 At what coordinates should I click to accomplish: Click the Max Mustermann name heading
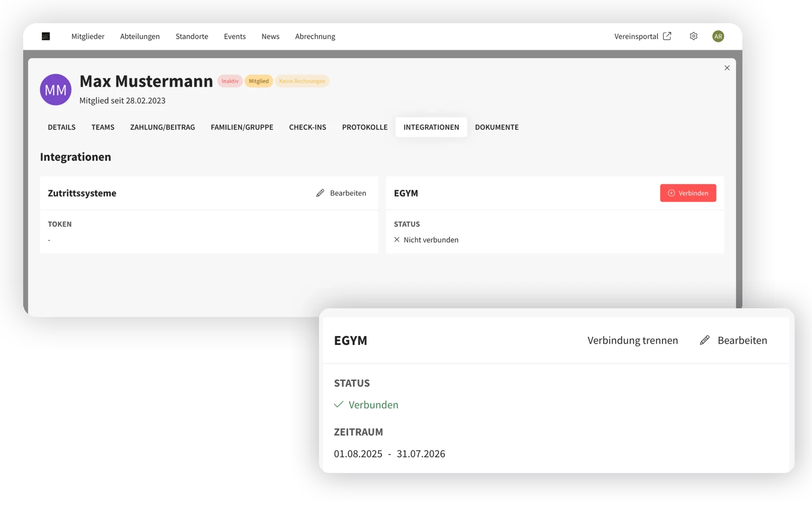(x=146, y=81)
